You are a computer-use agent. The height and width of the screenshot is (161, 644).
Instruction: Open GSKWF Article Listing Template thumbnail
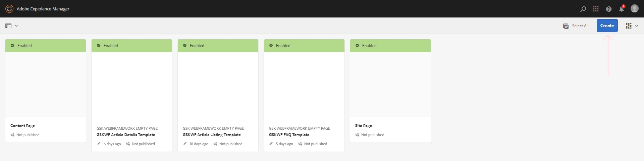point(218,86)
